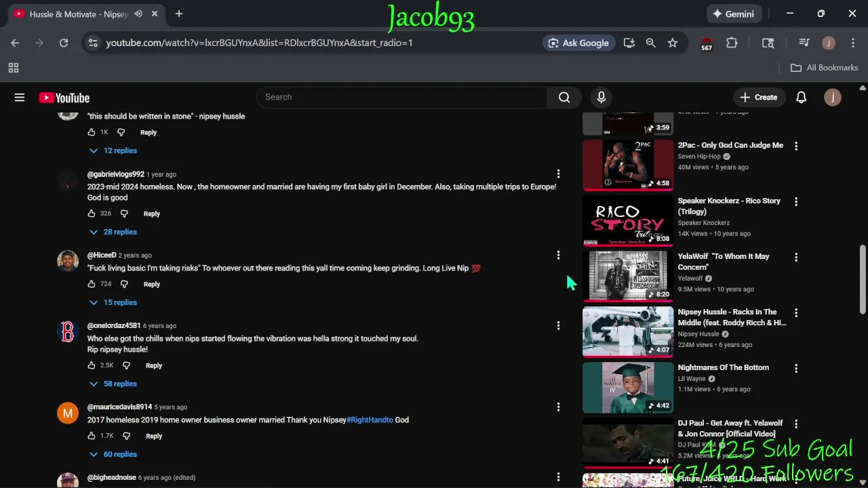Open DJ Paul Get Away video title
The height and width of the screenshot is (488, 868).
coord(730,429)
